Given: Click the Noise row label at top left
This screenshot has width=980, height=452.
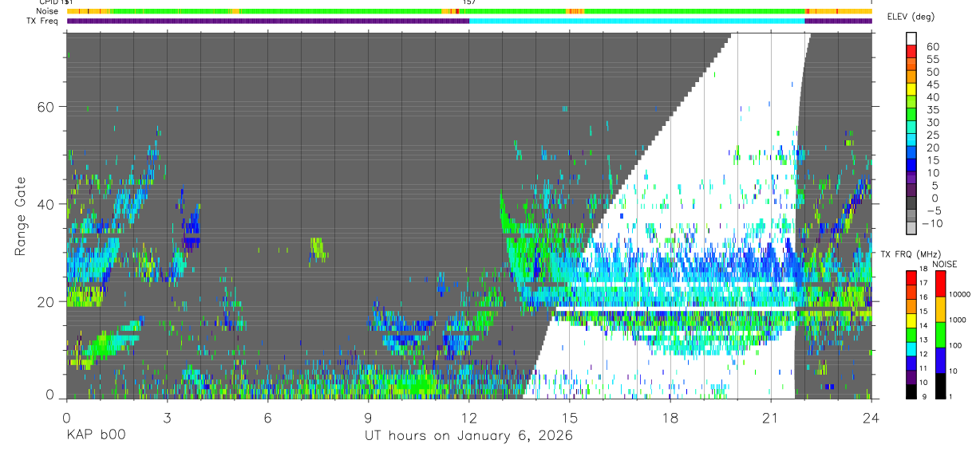Looking at the screenshot, I should click(x=46, y=11).
